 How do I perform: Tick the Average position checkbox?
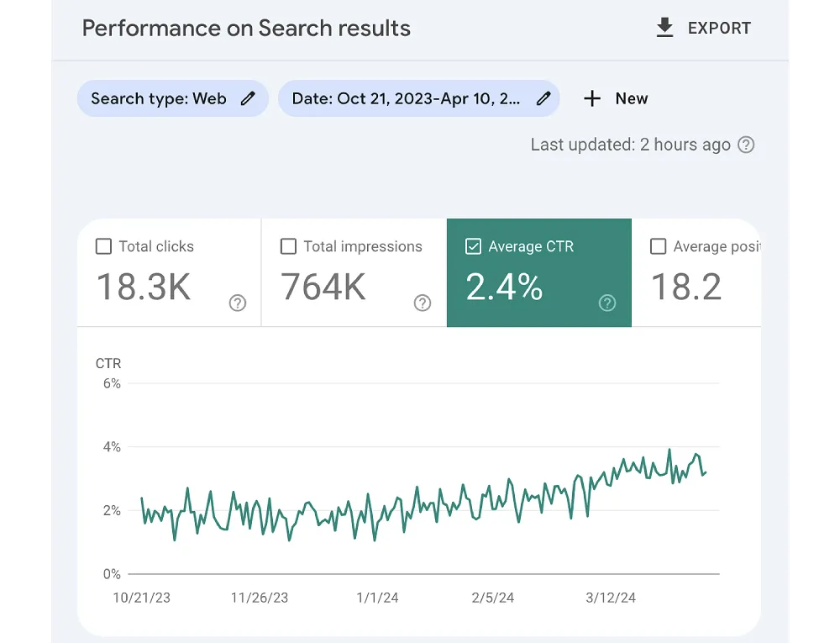click(659, 246)
